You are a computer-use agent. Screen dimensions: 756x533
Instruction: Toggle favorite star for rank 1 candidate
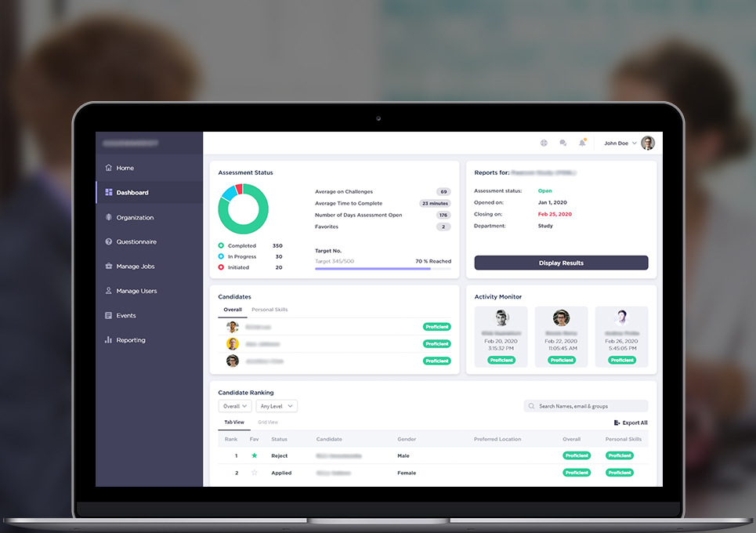pos(254,455)
